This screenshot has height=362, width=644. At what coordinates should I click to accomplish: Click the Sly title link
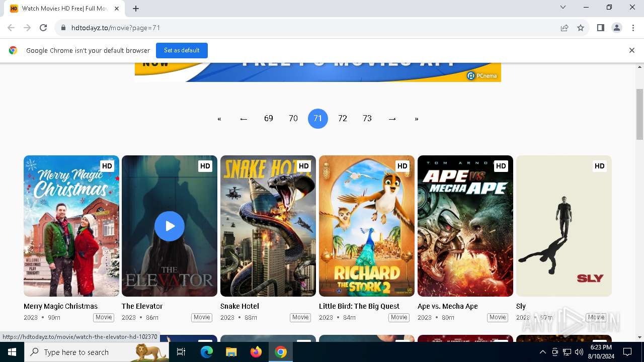pyautogui.click(x=521, y=306)
